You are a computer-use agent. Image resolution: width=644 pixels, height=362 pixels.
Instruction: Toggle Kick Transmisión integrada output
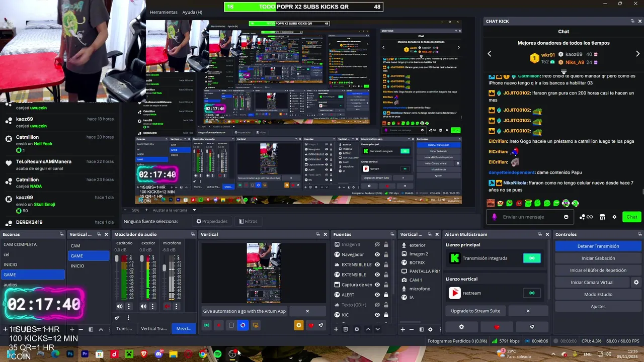pos(532,258)
